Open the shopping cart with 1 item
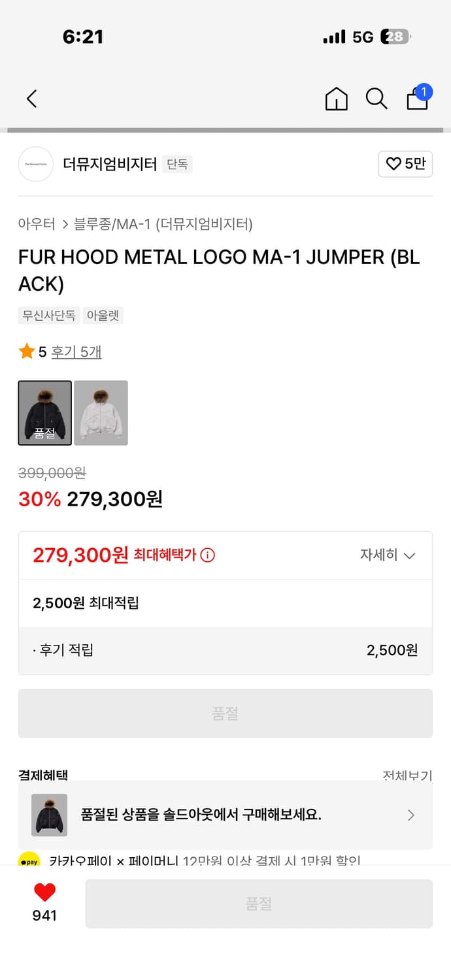The width and height of the screenshot is (451, 980). 417,99
